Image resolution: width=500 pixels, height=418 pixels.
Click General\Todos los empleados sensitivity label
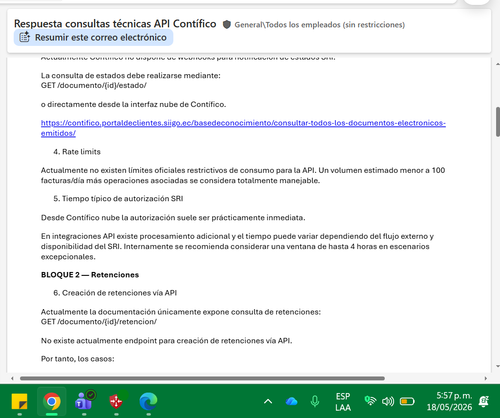320,25
